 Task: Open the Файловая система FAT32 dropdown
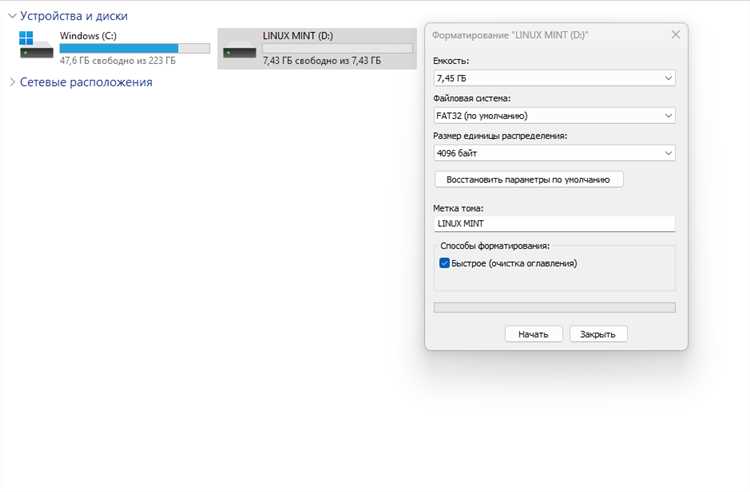[x=554, y=116]
